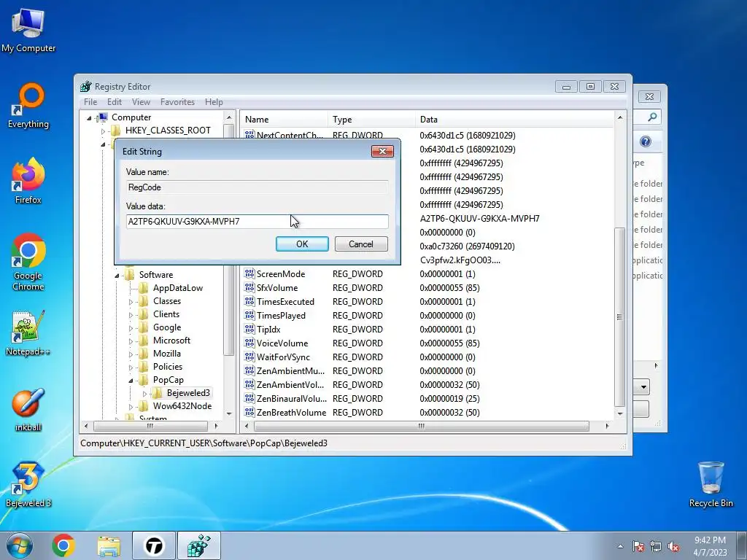Click the Registry Editor title bar icon
This screenshot has height=560, width=747.
point(86,86)
